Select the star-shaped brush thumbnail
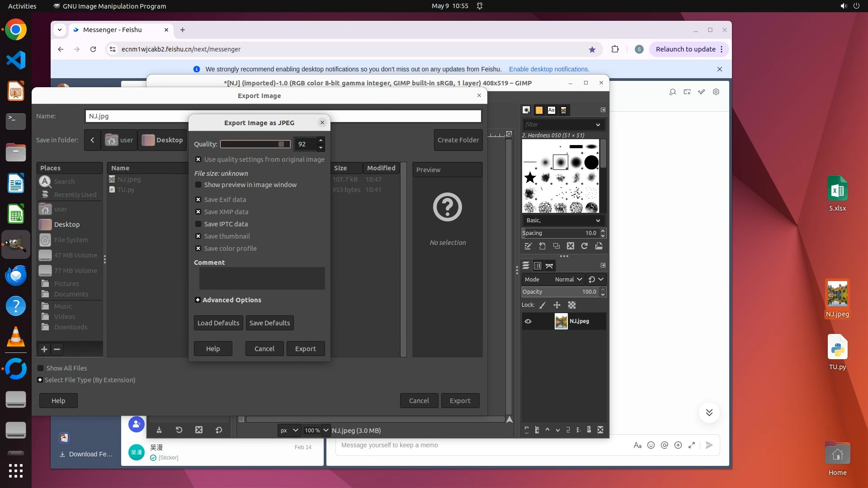 coord(530,178)
